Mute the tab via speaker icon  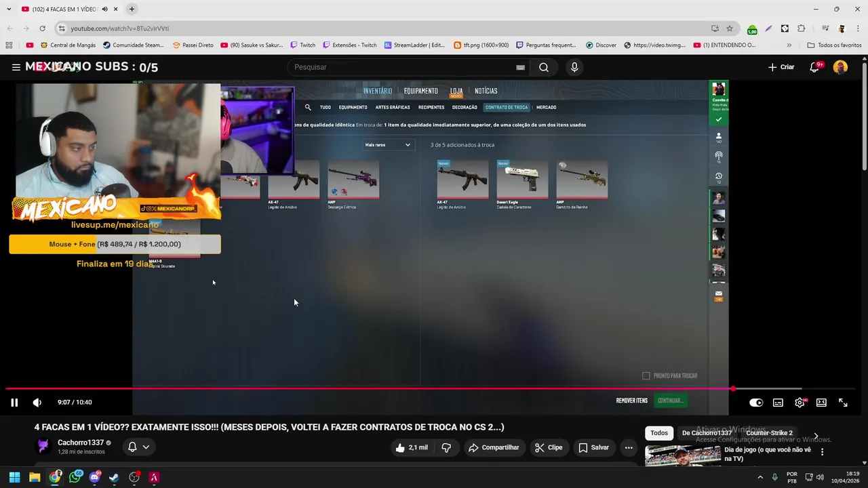click(104, 9)
